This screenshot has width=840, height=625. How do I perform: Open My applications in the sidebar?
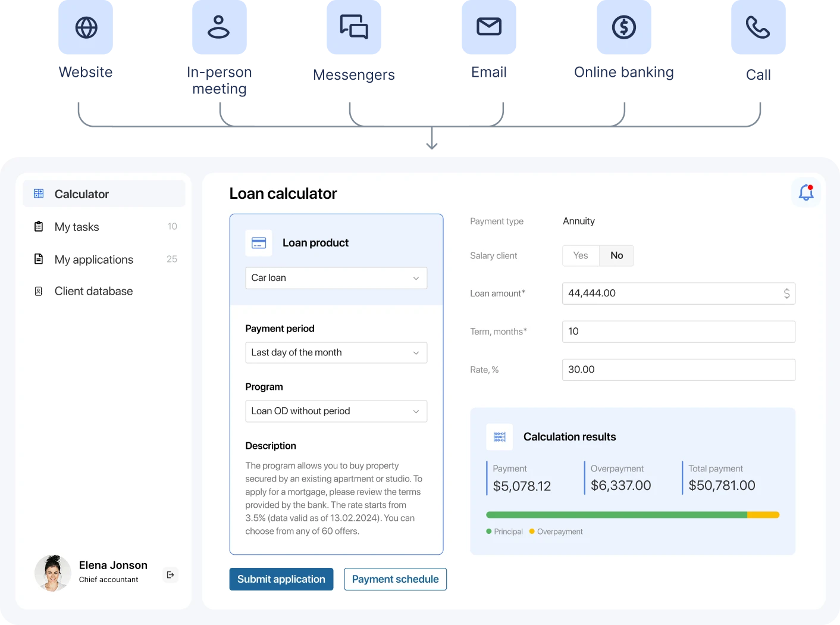coord(93,260)
